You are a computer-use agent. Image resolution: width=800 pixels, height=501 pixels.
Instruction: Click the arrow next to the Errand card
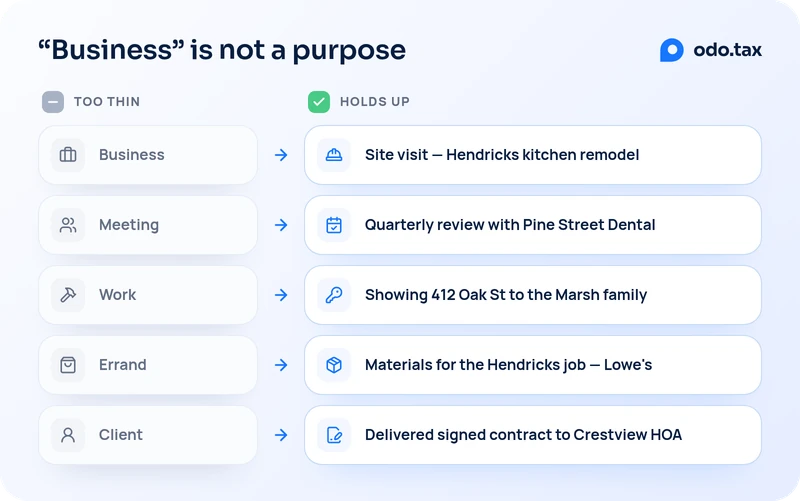[x=281, y=365]
